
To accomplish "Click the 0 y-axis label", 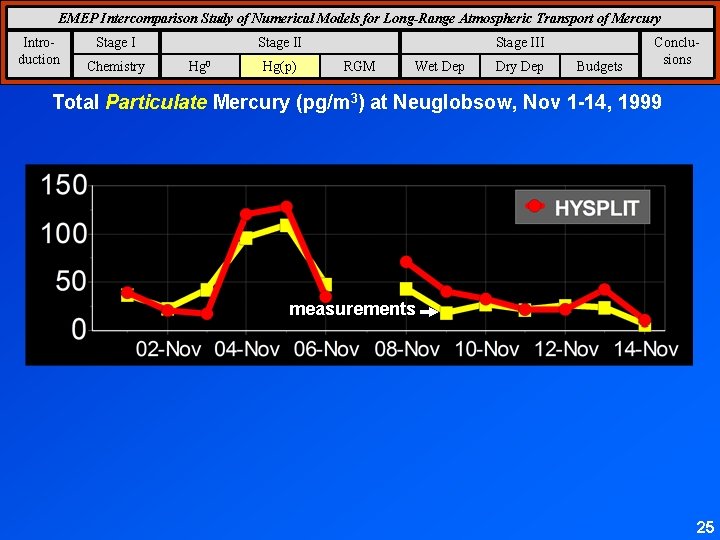I will coord(79,330).
